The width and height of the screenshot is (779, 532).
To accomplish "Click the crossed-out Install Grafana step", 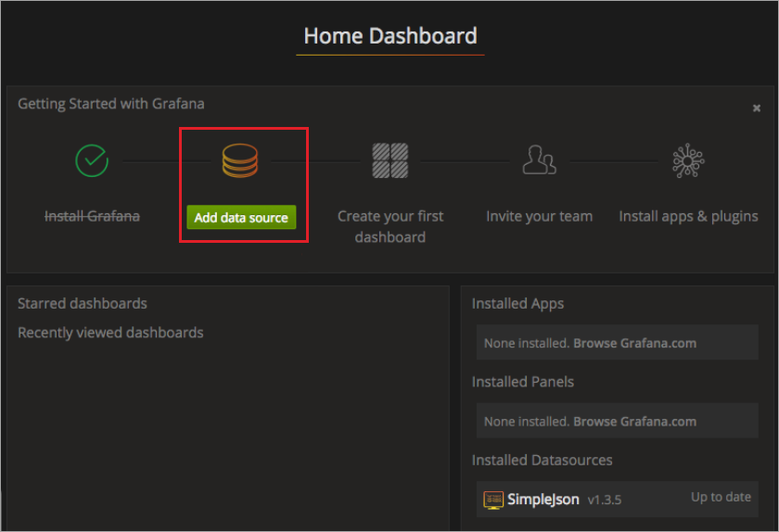I will (x=92, y=217).
